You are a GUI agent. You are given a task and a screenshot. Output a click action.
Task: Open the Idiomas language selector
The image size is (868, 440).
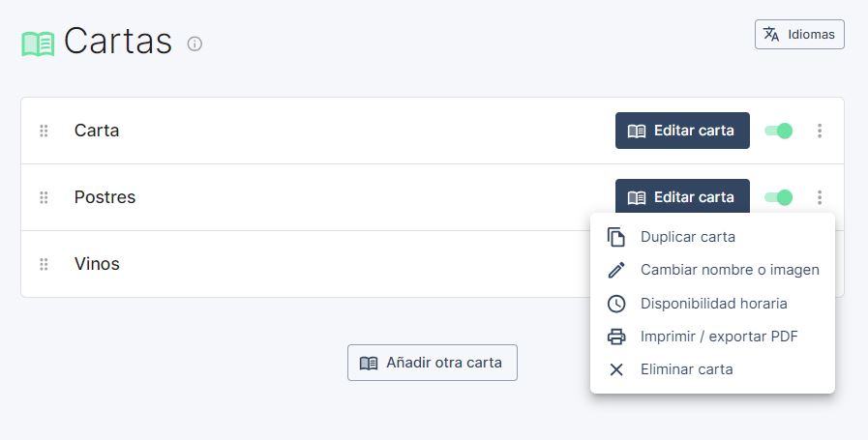(799, 34)
